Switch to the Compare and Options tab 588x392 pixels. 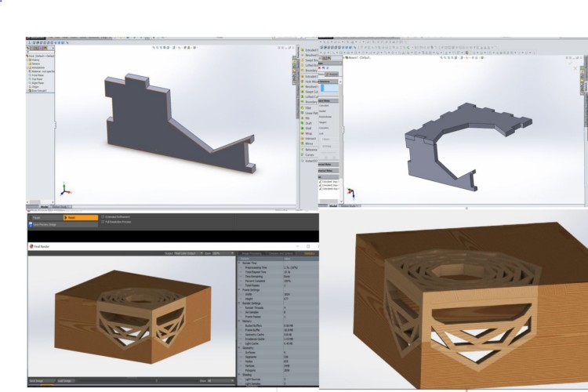click(281, 253)
